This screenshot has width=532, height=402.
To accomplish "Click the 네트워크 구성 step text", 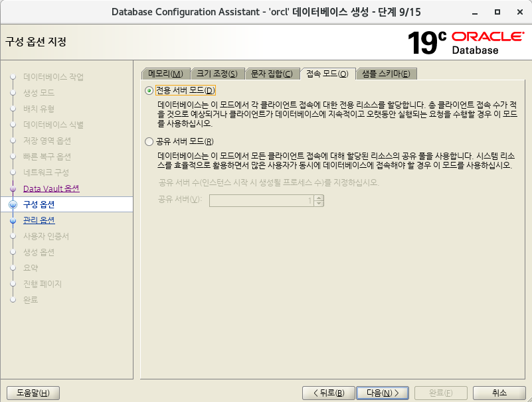I will tap(46, 172).
